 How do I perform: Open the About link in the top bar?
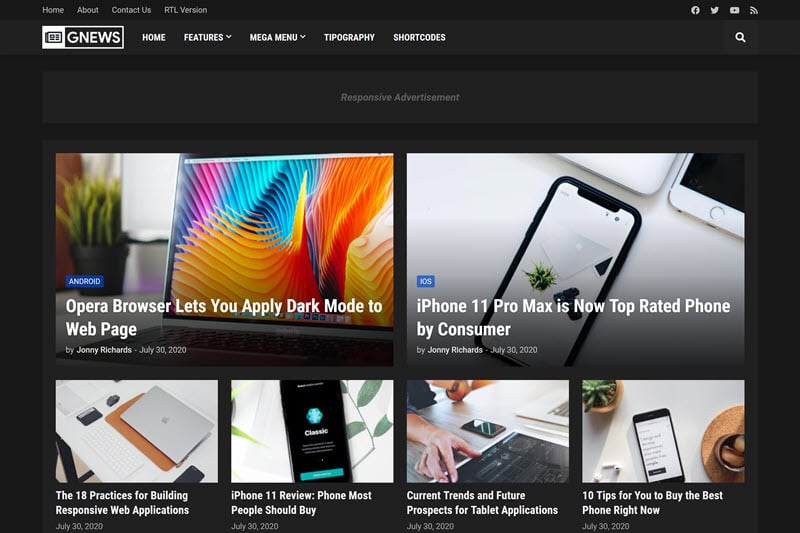[x=88, y=10]
